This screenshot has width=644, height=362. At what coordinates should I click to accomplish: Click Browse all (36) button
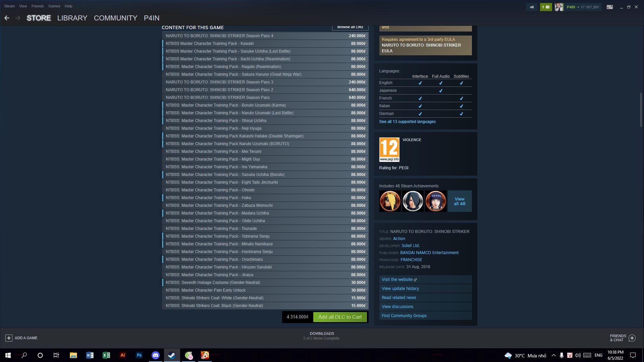(350, 27)
